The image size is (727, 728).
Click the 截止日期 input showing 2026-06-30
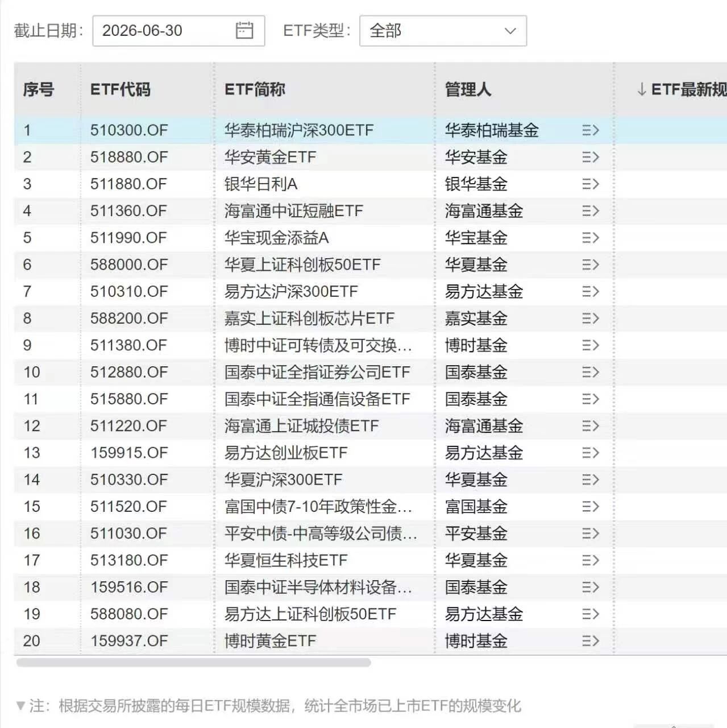point(178,31)
